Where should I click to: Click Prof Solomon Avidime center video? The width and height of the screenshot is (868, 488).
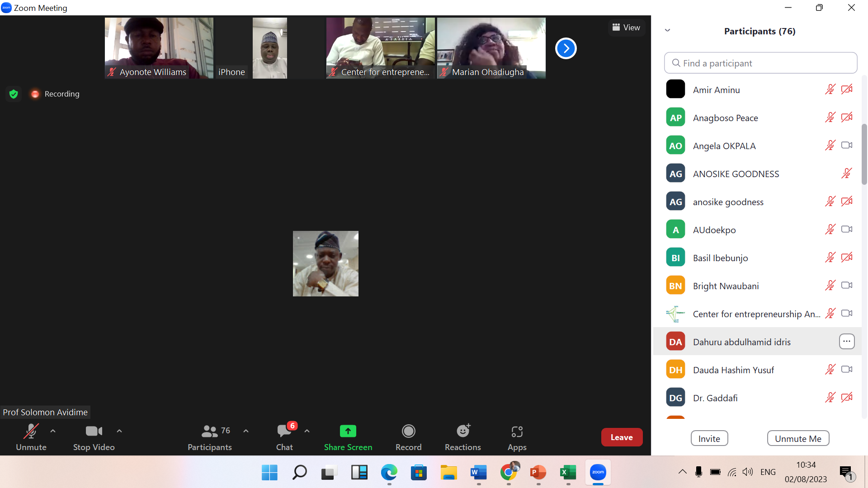pos(325,263)
